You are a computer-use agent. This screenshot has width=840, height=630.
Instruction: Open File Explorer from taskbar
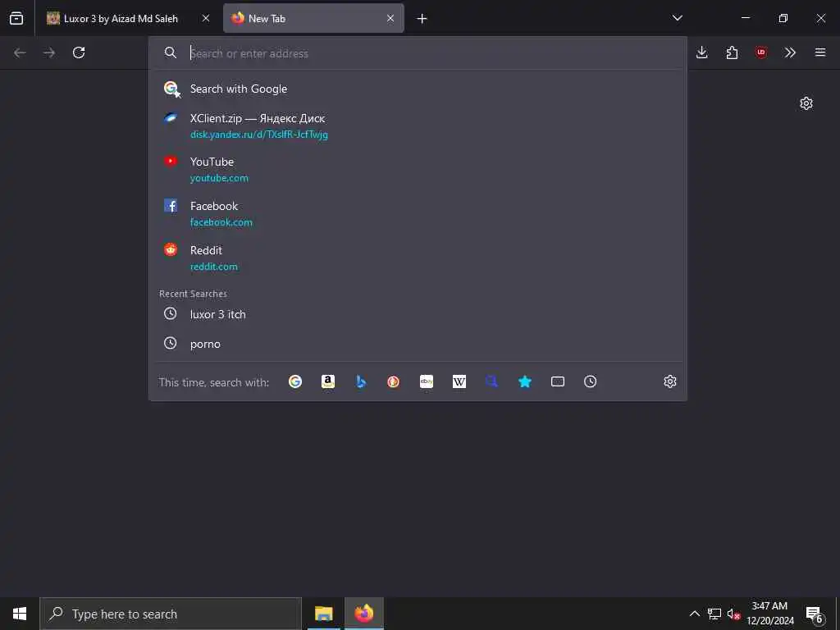click(x=323, y=614)
